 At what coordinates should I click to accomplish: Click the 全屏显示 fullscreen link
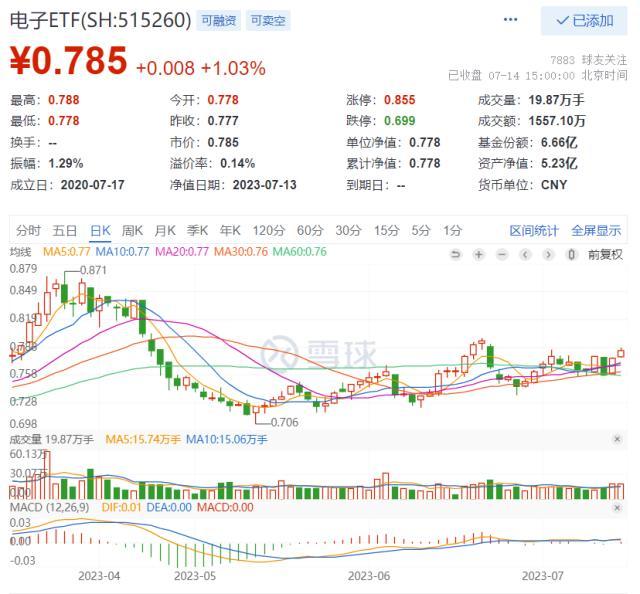tap(596, 231)
